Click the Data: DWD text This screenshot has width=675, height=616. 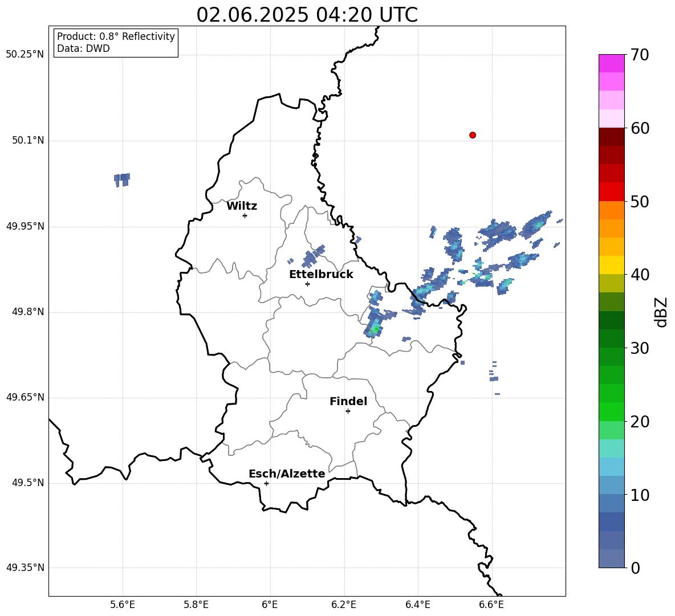tap(83, 48)
